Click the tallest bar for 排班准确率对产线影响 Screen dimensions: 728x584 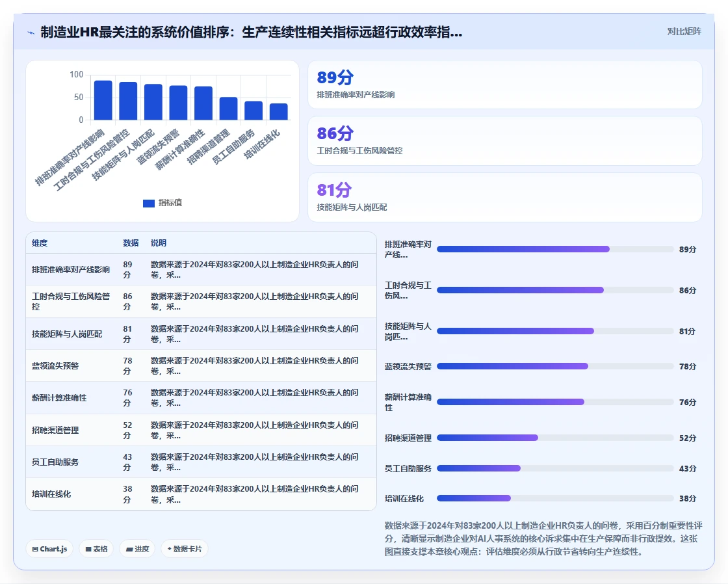coord(103,100)
